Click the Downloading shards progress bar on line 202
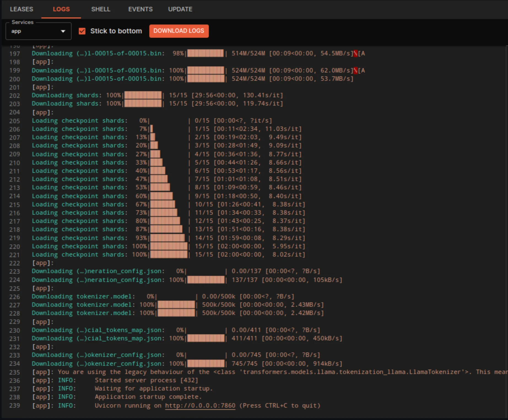508x420 pixels. pos(143,95)
